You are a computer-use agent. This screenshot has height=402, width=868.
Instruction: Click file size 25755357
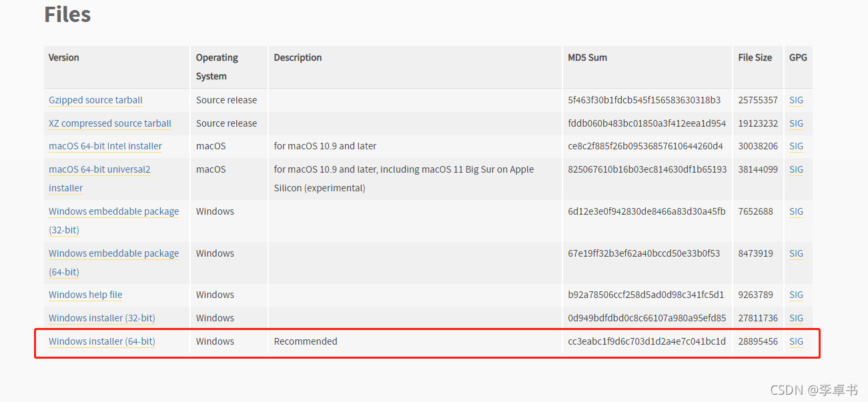click(758, 100)
